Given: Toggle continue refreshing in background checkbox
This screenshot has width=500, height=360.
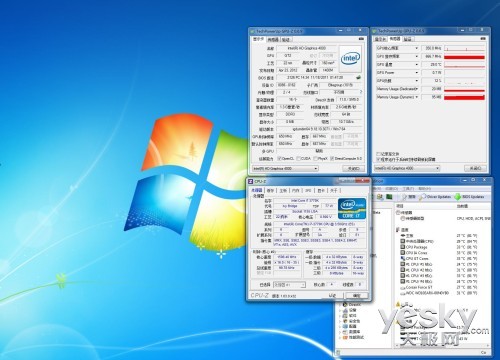Looking at the screenshot, I should pos(378,159).
